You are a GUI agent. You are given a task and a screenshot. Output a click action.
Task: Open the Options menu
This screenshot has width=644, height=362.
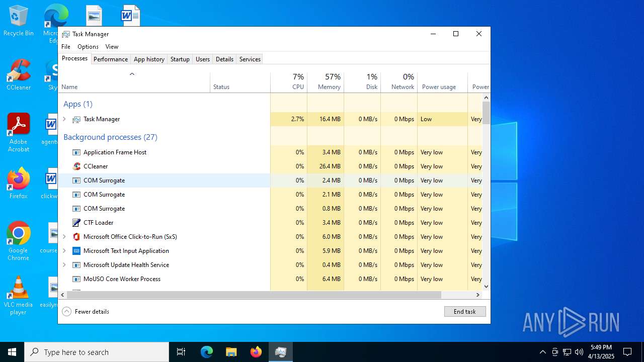pyautogui.click(x=88, y=47)
